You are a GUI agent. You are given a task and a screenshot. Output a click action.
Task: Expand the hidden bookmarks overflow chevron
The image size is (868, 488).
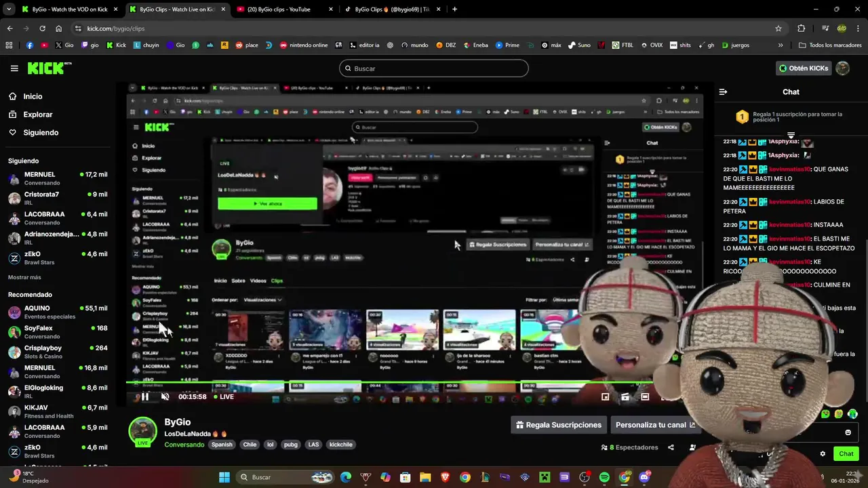[x=781, y=45]
